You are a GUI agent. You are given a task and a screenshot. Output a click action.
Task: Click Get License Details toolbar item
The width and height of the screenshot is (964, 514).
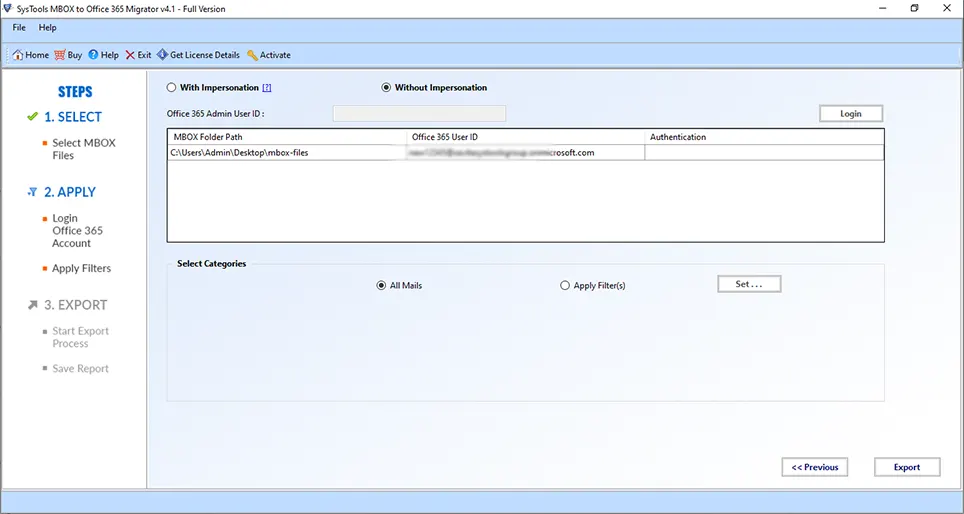click(x=198, y=55)
